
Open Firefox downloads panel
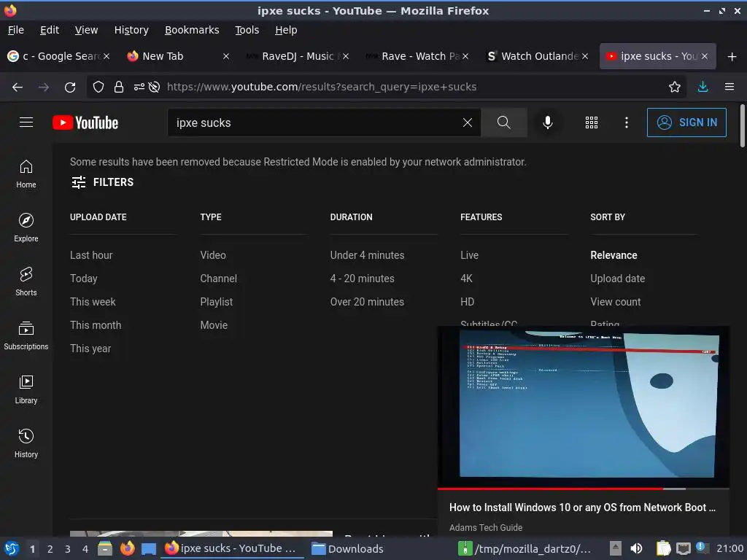coord(703,87)
